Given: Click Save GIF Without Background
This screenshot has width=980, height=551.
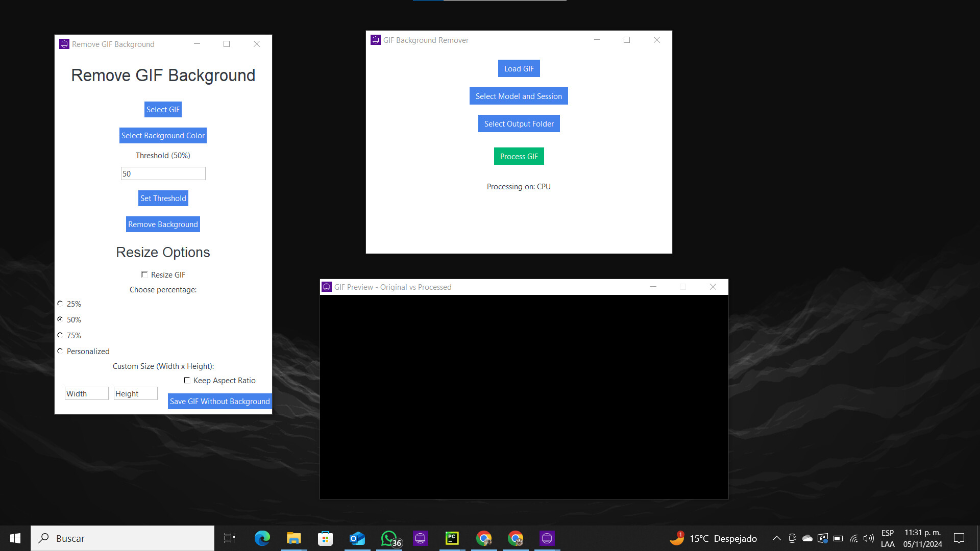Looking at the screenshot, I should tap(219, 401).
